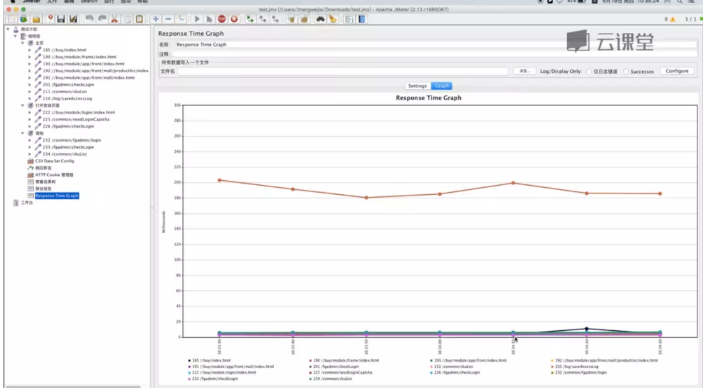Click the Save As toolbar icon
703x389 pixels.
click(x=74, y=19)
